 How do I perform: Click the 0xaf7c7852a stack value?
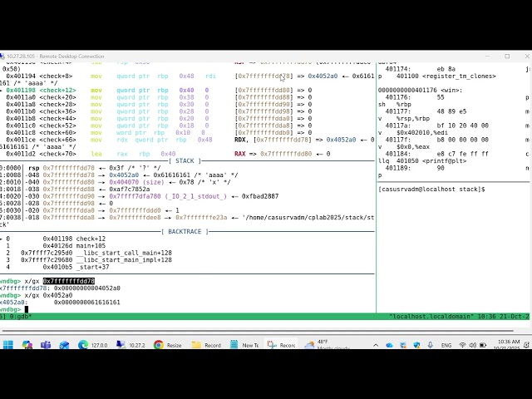click(x=130, y=189)
